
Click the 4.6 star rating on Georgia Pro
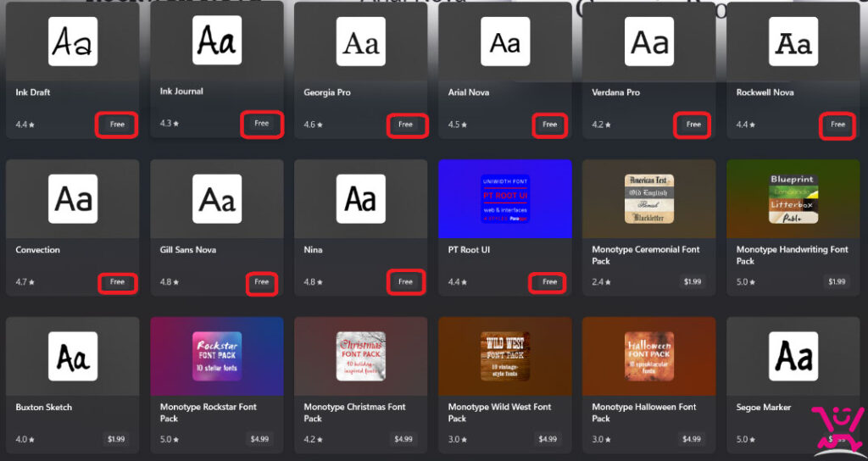(314, 125)
